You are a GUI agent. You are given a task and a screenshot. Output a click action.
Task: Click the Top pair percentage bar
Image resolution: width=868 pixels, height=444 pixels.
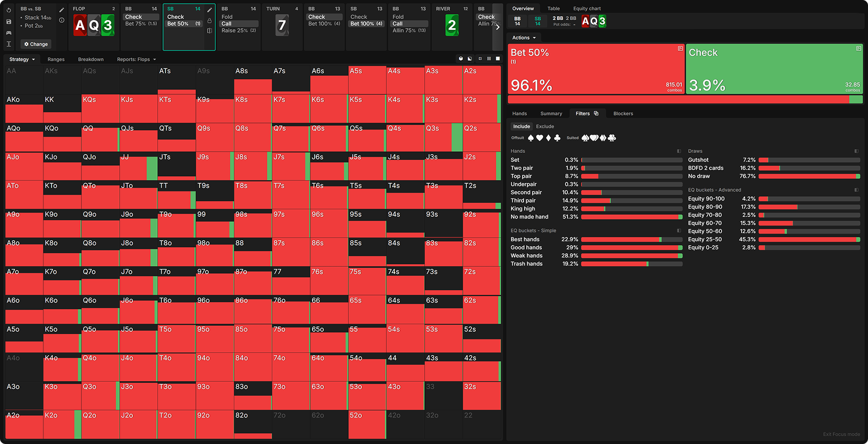631,176
